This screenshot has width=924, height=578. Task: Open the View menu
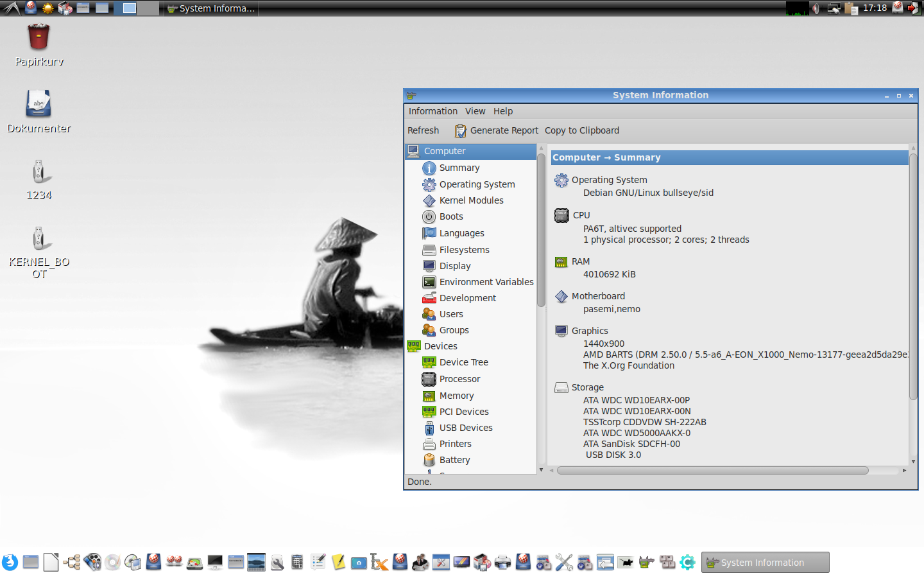475,112
